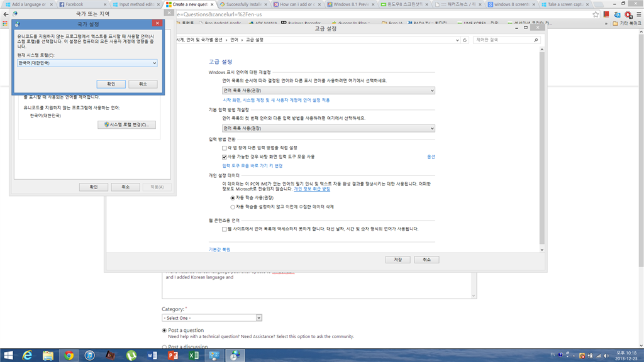Click 확인 in 국가 또는 지역 window
Screen dimensions: 644x362
94,187
